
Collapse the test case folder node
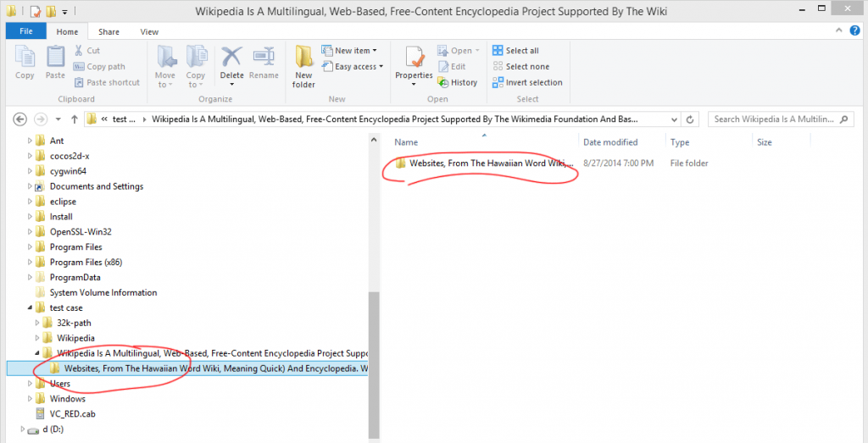(30, 307)
